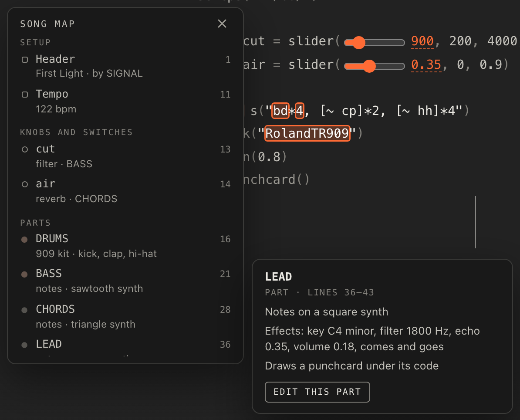The height and width of the screenshot is (420, 520).
Task: Click the dot icon beside CHORDS
Action: pyautogui.click(x=24, y=310)
